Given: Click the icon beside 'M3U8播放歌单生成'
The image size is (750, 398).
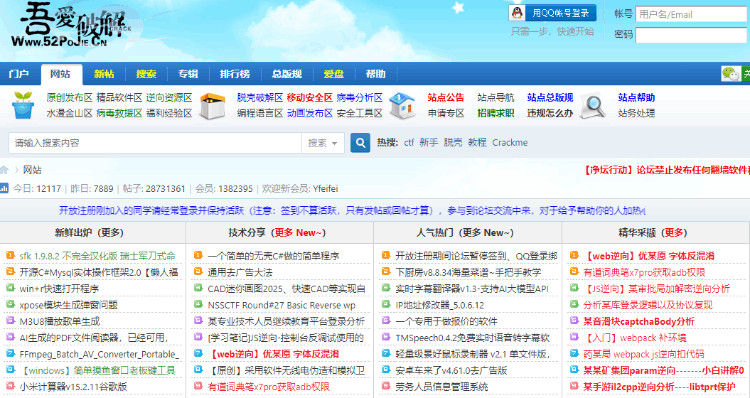Looking at the screenshot, I should pos(10,321).
